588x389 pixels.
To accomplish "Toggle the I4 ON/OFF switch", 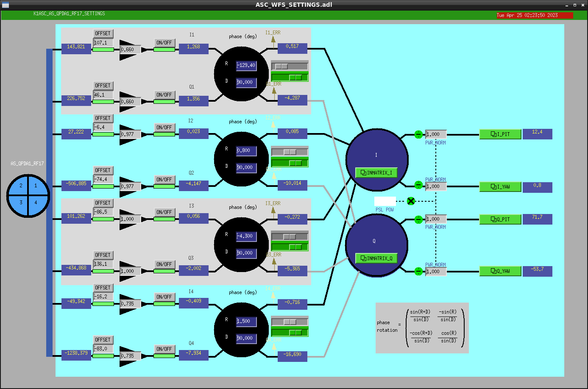I will tap(164, 297).
